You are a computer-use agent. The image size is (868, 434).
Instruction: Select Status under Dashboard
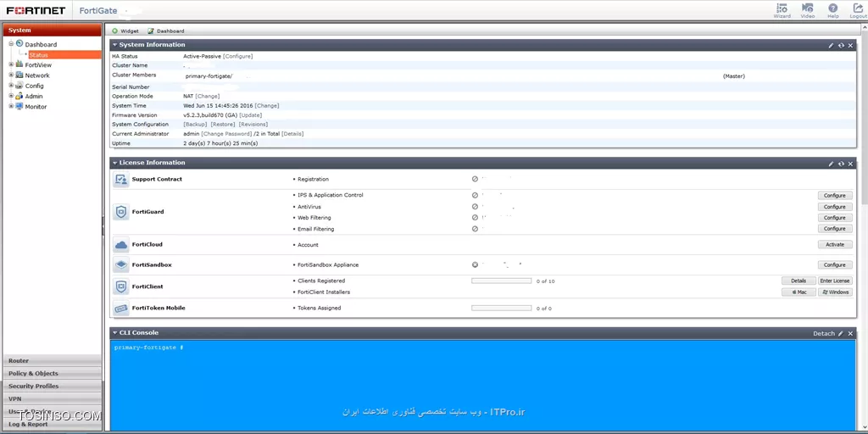[38, 55]
